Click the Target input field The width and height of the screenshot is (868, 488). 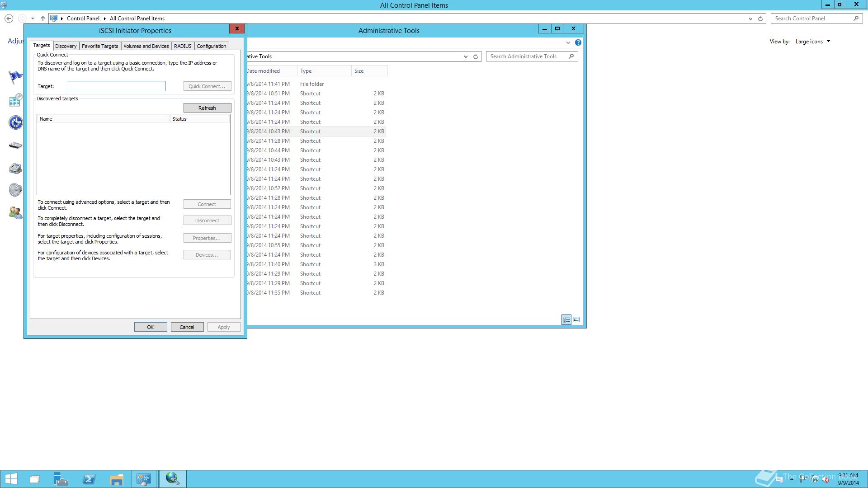117,86
